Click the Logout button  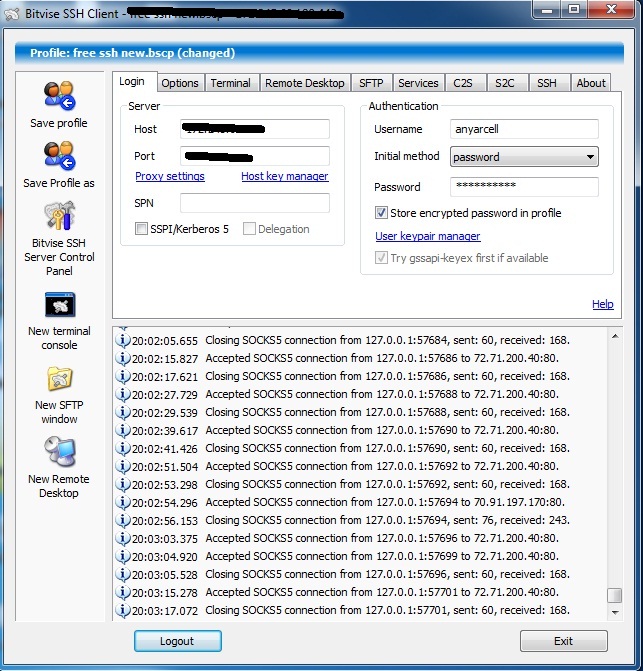click(x=178, y=641)
